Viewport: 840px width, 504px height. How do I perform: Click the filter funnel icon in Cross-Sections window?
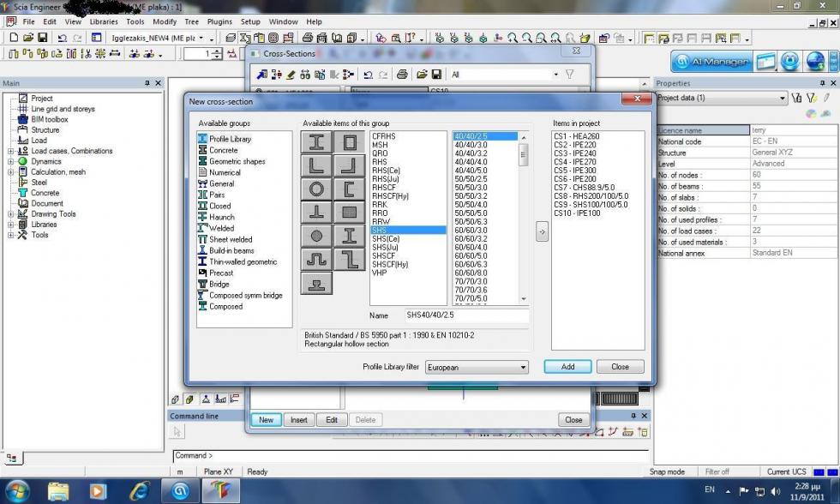pyautogui.click(x=569, y=75)
